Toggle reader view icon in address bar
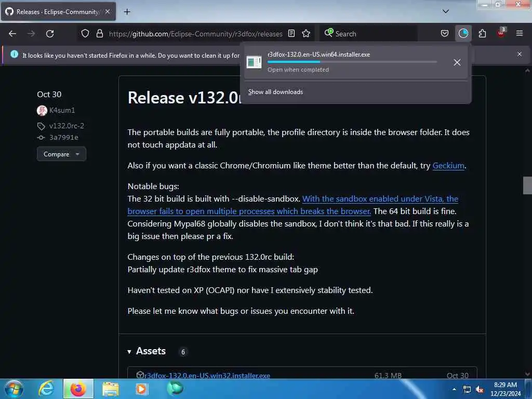 click(291, 34)
